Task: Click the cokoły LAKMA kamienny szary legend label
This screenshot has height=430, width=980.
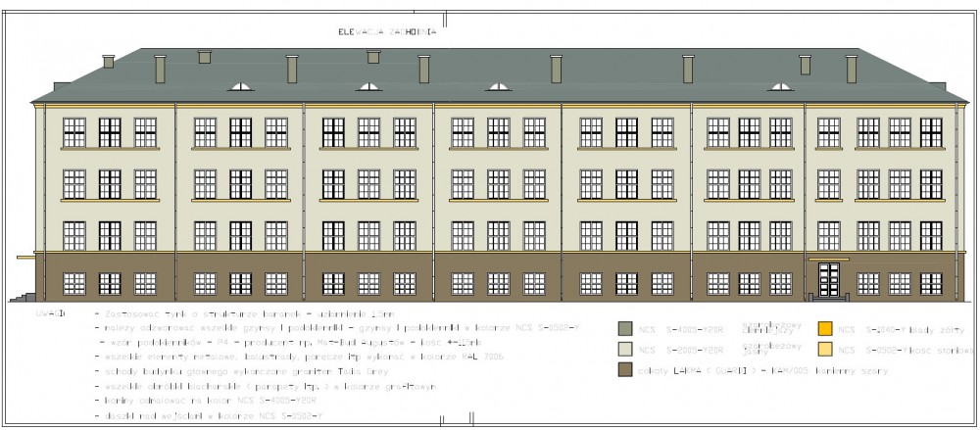Action: (755, 370)
